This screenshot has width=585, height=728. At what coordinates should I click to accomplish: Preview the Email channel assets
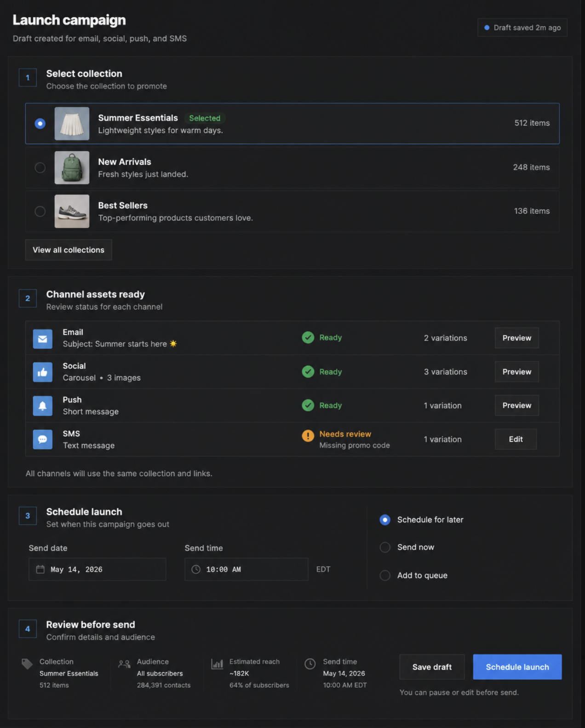click(x=516, y=338)
